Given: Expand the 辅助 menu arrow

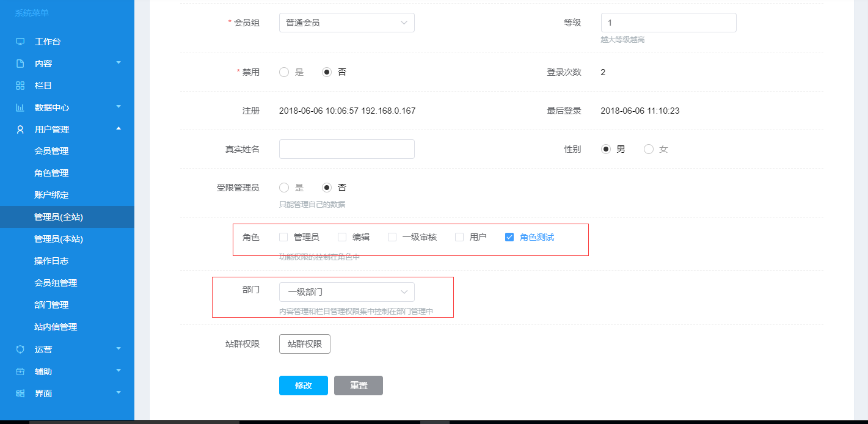Looking at the screenshot, I should pos(119,370).
